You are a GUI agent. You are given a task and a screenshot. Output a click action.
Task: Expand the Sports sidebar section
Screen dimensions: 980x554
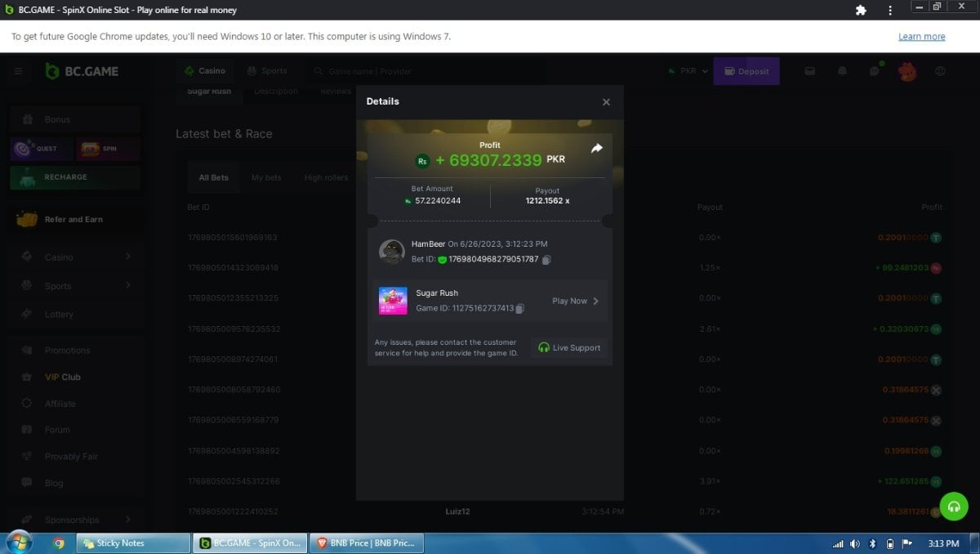[128, 286]
